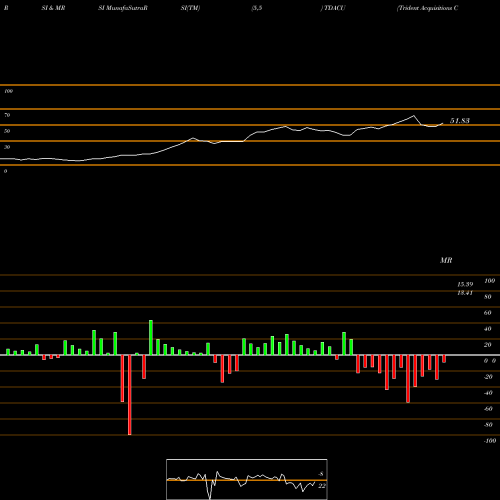Click the MR axis label 80
Viewport: 500px width, 500px height.
(x=488, y=297)
